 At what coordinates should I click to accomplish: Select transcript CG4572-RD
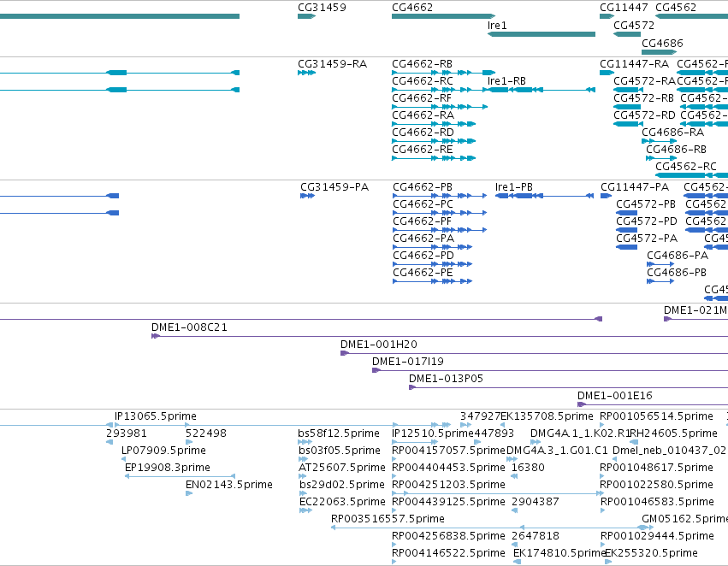[x=644, y=115]
